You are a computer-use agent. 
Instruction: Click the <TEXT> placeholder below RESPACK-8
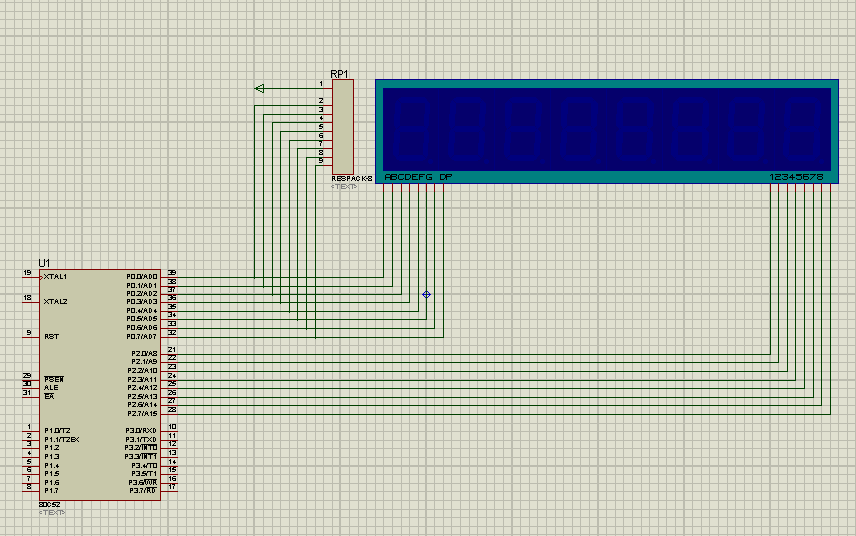tap(344, 187)
